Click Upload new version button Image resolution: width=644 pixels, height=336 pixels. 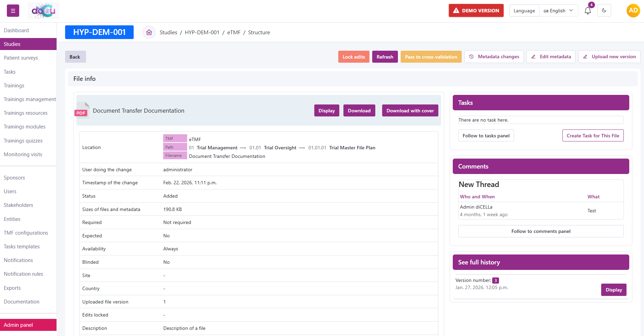tap(609, 57)
